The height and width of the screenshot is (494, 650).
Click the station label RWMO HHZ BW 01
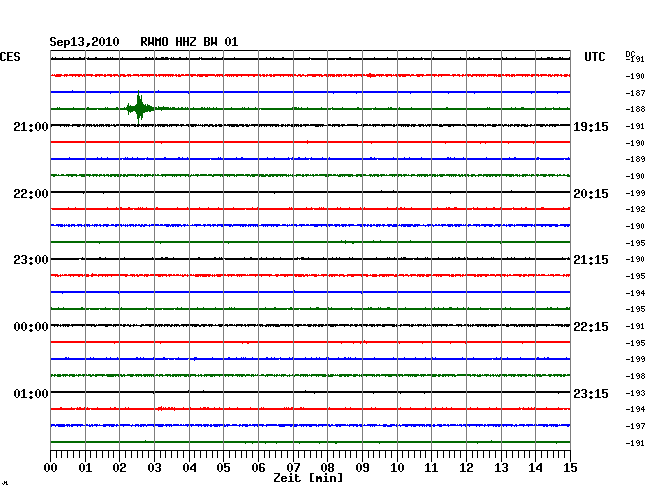tap(189, 42)
